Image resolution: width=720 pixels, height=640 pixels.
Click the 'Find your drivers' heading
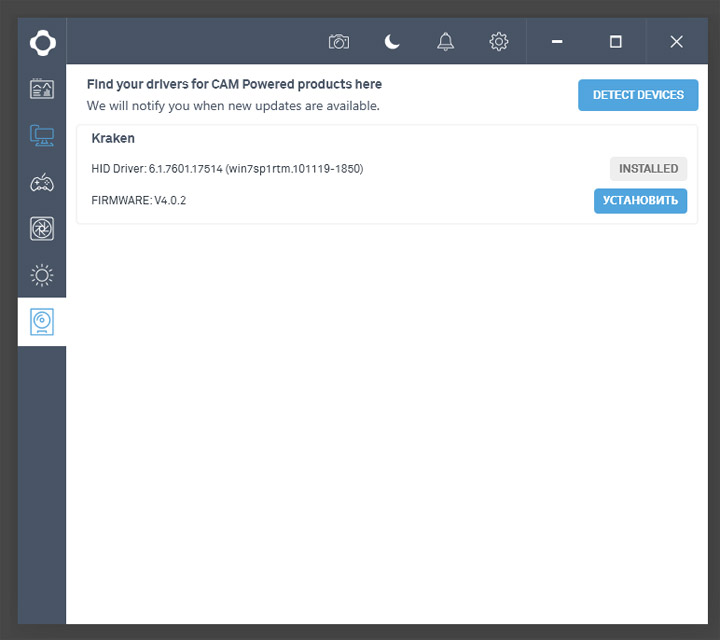(234, 84)
